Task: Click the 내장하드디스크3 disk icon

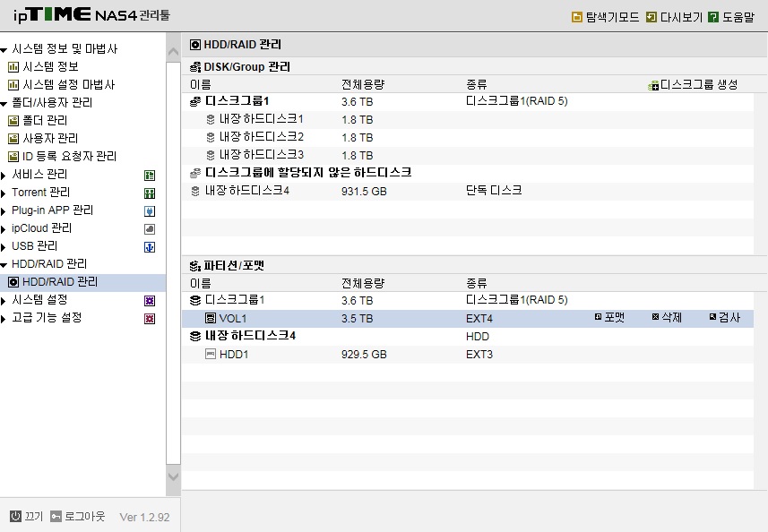Action: click(x=211, y=155)
